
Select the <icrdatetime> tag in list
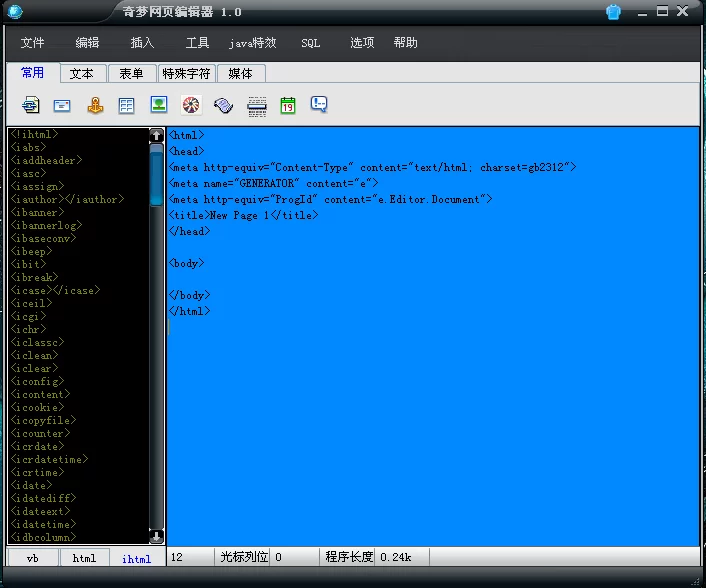pyautogui.click(x=49, y=460)
